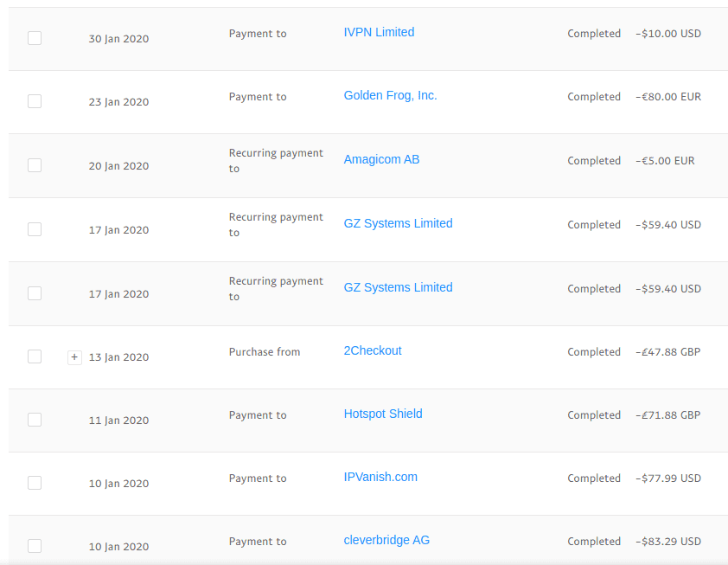Screen dimensions: 728x565
Task: Select the second GZ Systems Limited row checkbox
Action: pyautogui.click(x=35, y=293)
